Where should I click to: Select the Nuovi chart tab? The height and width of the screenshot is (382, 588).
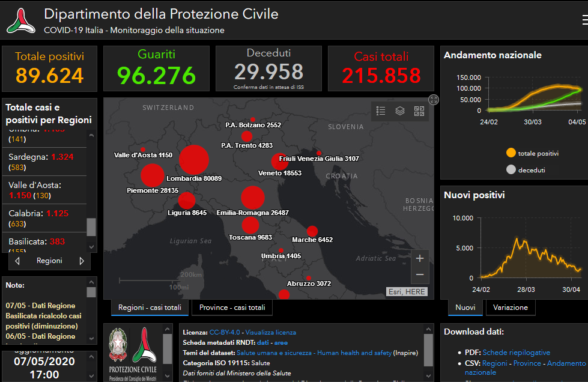(x=465, y=308)
